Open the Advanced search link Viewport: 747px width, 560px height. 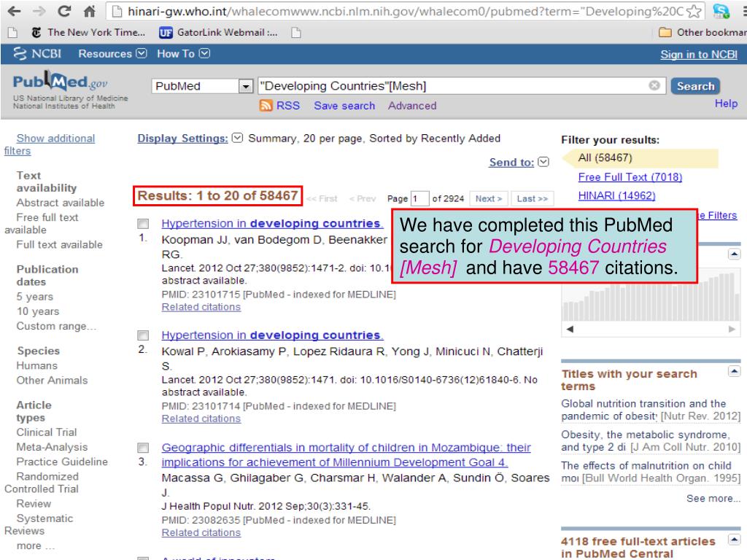[411, 106]
